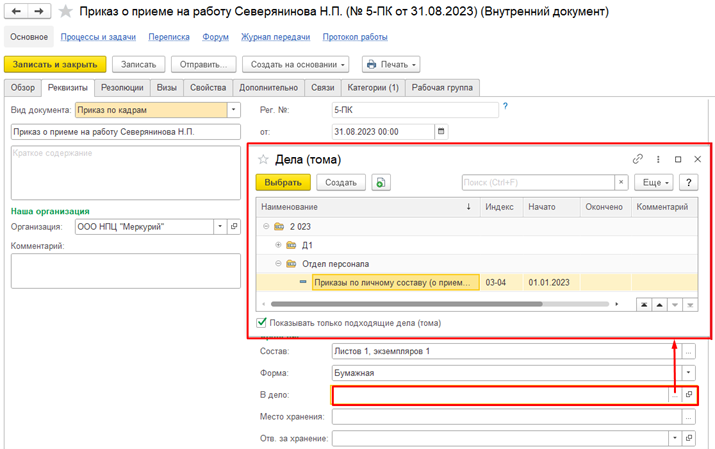715x449 pixels.
Task: Click the Рег. № field with 5-ПК
Action: point(415,110)
